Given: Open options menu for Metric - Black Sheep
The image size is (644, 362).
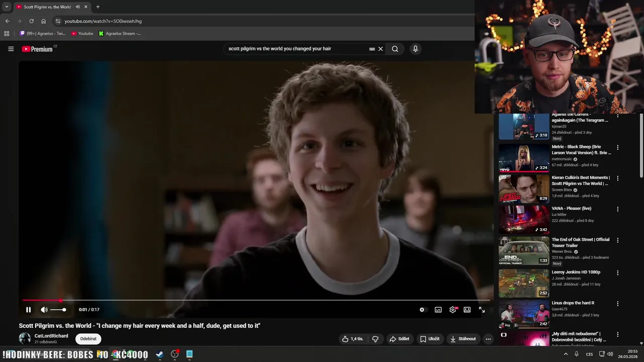Looking at the screenshot, I should (x=617, y=148).
